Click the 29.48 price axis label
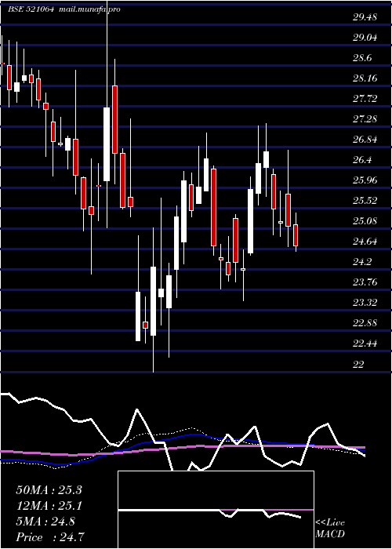 365,16
